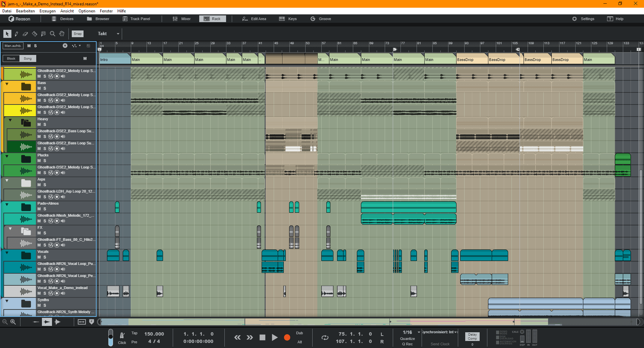The width and height of the screenshot is (644, 348).
Task: Select the Pencil tool
Action: tap(16, 34)
